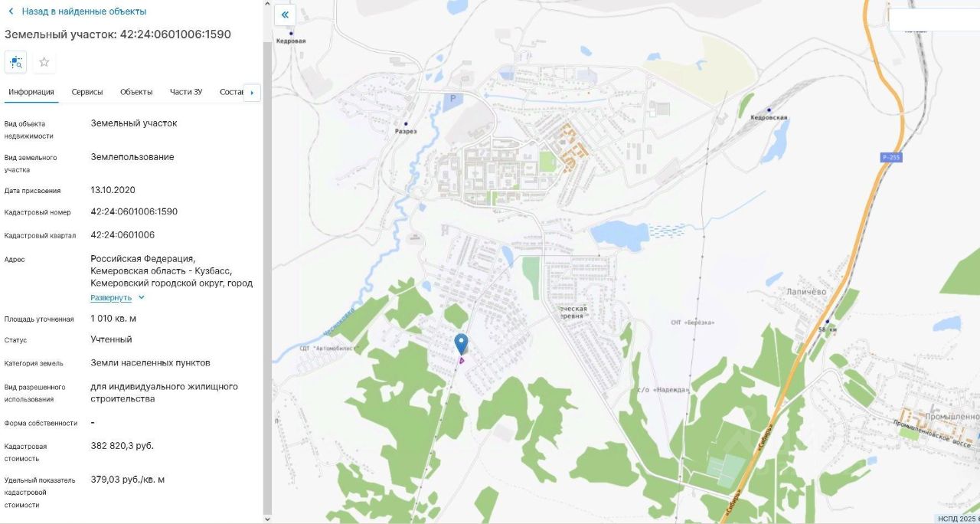Click the Состав tab label
The width and height of the screenshot is (980, 524).
point(230,92)
